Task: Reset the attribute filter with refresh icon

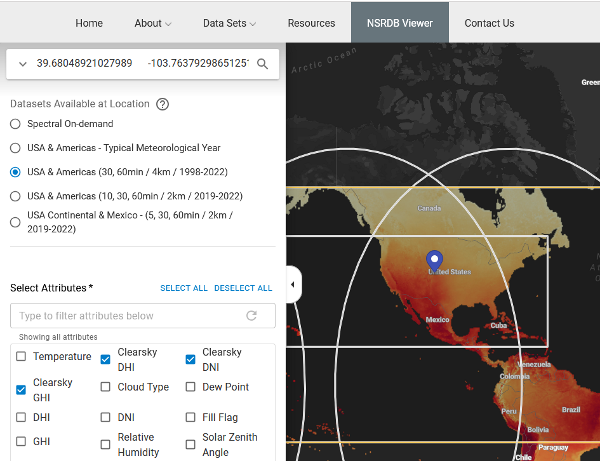Action: pyautogui.click(x=251, y=316)
